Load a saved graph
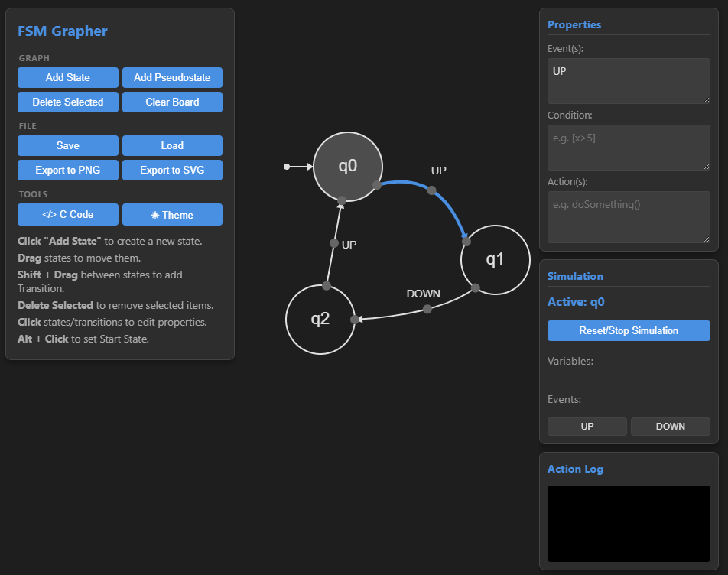The image size is (728, 575). pyautogui.click(x=172, y=145)
